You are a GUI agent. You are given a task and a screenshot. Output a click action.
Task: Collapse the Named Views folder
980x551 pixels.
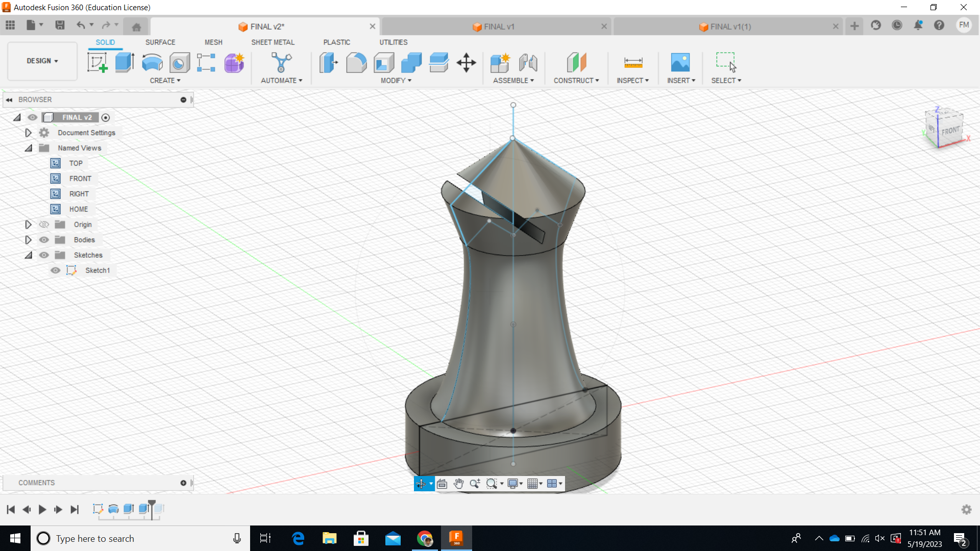coord(28,147)
